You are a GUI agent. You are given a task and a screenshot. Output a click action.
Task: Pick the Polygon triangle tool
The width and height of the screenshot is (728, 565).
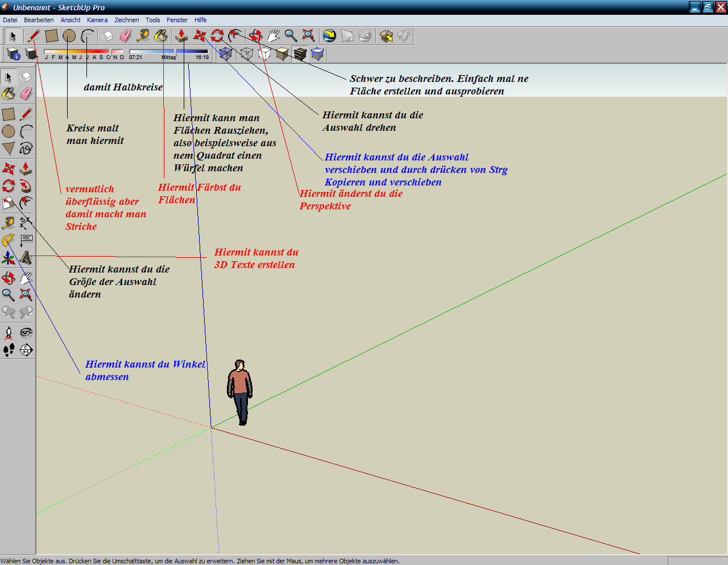coord(8,149)
